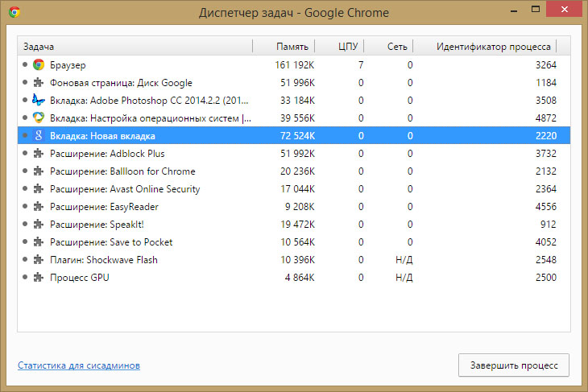
Task: Select Расширение: Adblock Plus row
Action: 294,153
